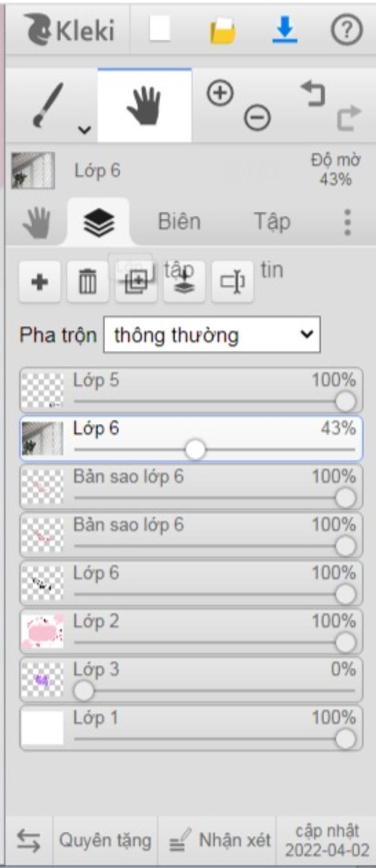This screenshot has width=376, height=868.
Task: Switch to the Biên tab
Action: [179, 221]
